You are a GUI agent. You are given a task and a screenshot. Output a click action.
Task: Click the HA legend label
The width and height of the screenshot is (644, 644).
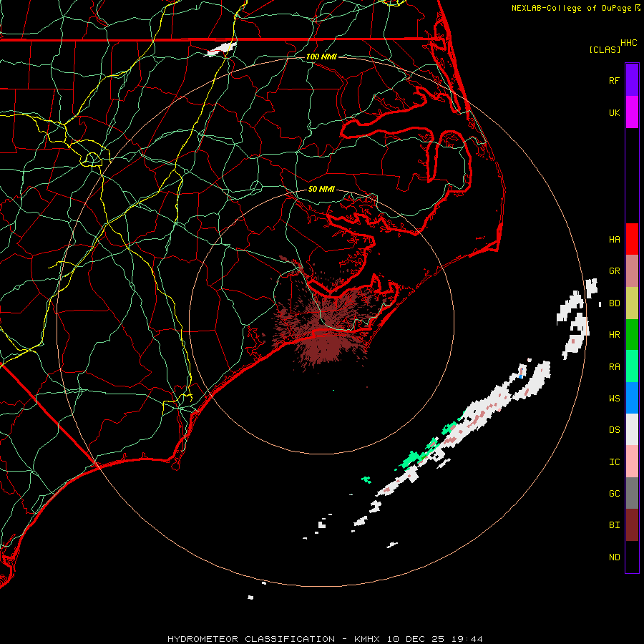(614, 240)
